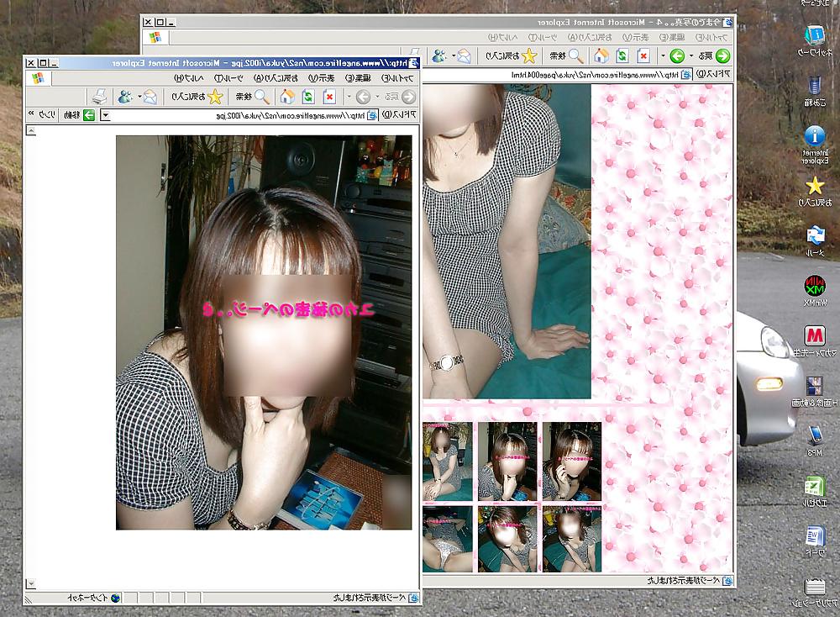840x617 pixels.
Task: Open top-middle thumbnail in rear window gallery
Action: click(x=507, y=461)
